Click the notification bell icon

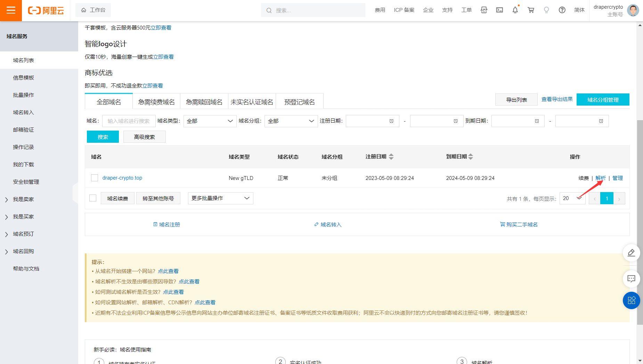pos(515,10)
